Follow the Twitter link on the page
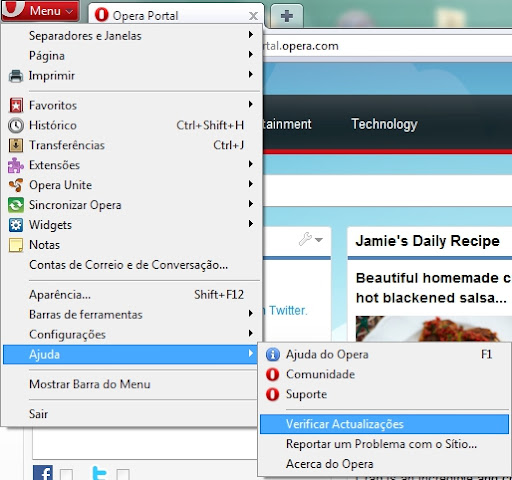Viewport: 512px width, 480px height. (288, 310)
